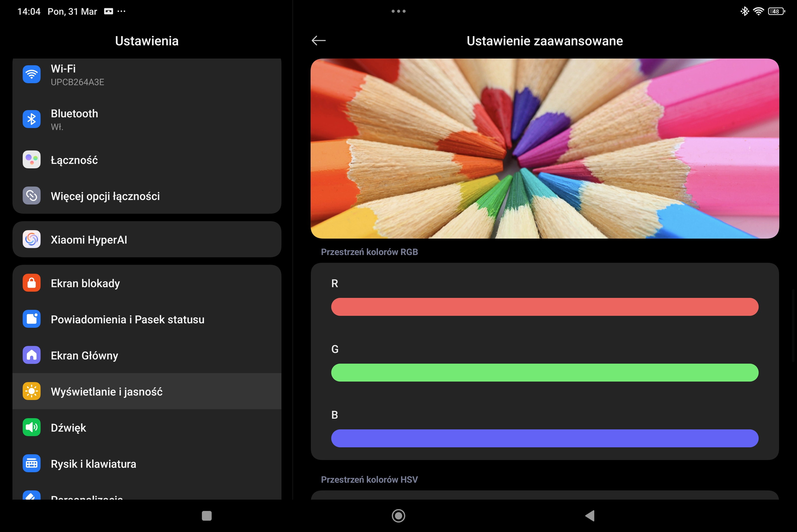Image resolution: width=797 pixels, height=532 pixels.
Task: Tap the three-dot handle at the top
Action: click(x=398, y=11)
